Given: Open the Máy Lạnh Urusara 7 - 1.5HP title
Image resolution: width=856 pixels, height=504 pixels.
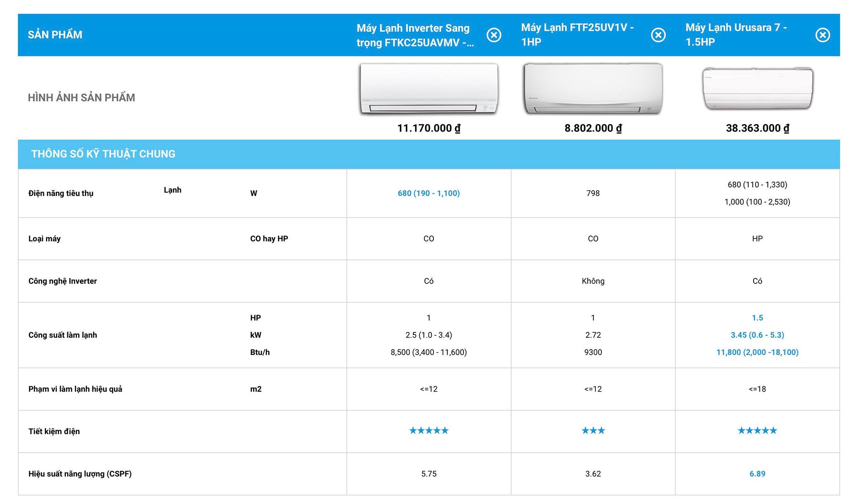Looking at the screenshot, I should pos(736,35).
